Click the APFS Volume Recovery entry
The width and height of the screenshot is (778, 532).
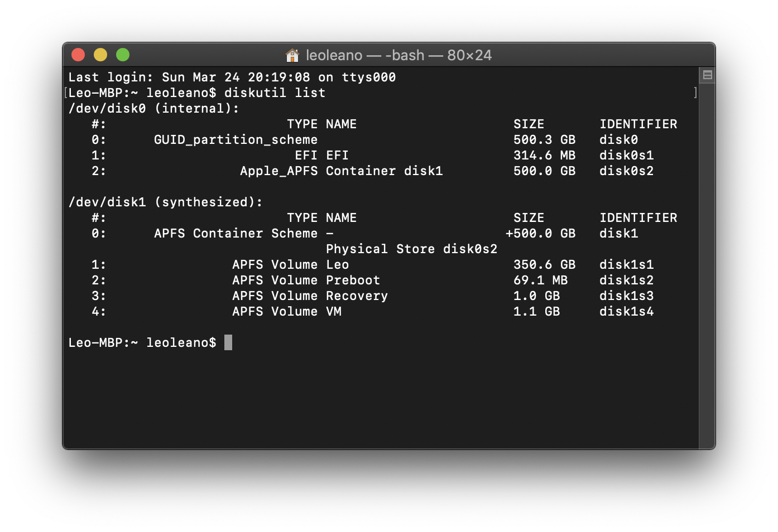click(310, 296)
